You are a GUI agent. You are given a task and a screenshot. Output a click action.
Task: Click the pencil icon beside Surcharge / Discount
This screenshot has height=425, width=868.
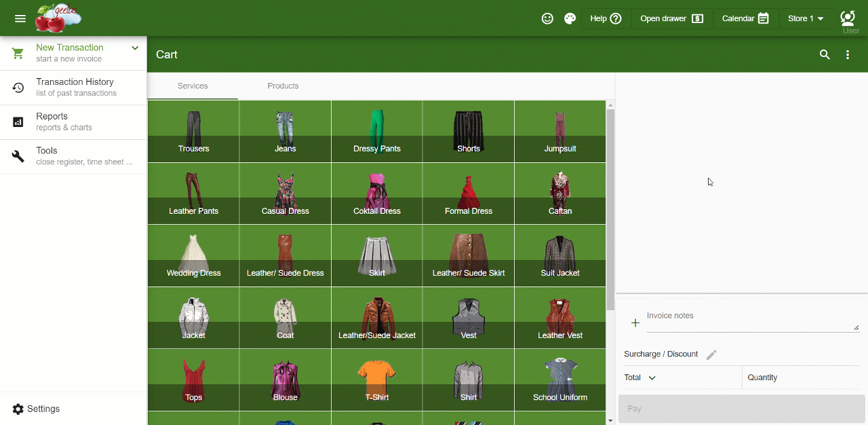(711, 354)
